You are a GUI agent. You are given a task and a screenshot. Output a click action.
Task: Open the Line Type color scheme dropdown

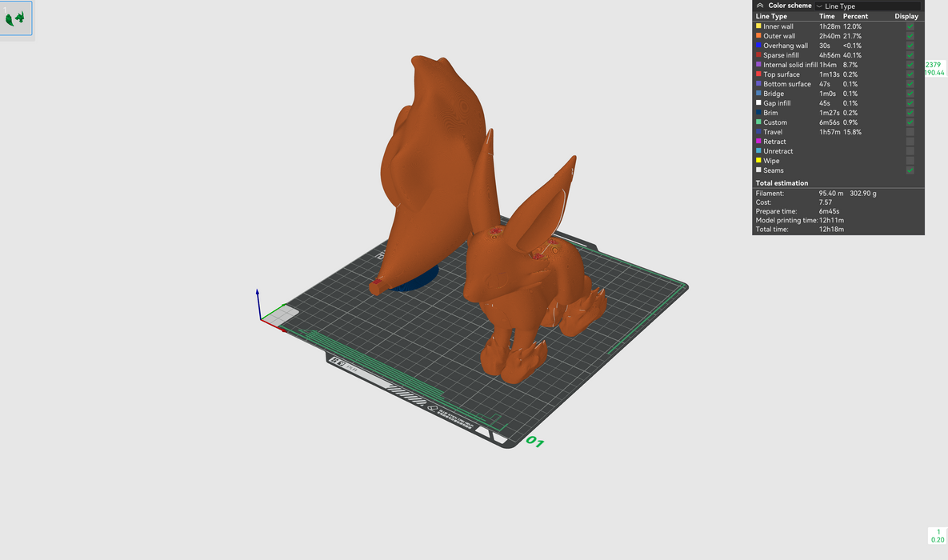[867, 6]
